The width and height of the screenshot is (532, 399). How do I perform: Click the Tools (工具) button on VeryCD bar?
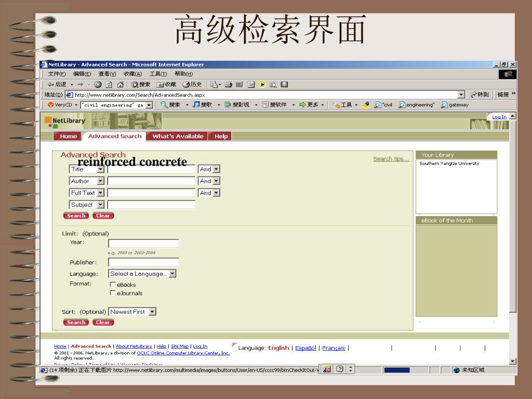[x=342, y=105]
